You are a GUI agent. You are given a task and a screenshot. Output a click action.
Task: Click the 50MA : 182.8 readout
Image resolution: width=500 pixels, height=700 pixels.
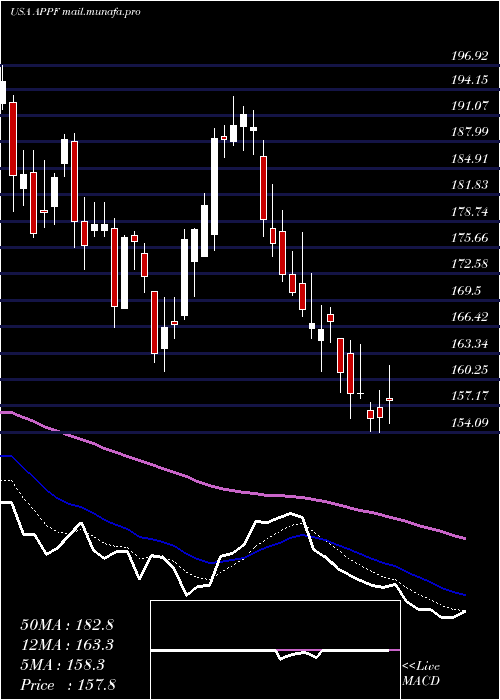click(x=67, y=625)
